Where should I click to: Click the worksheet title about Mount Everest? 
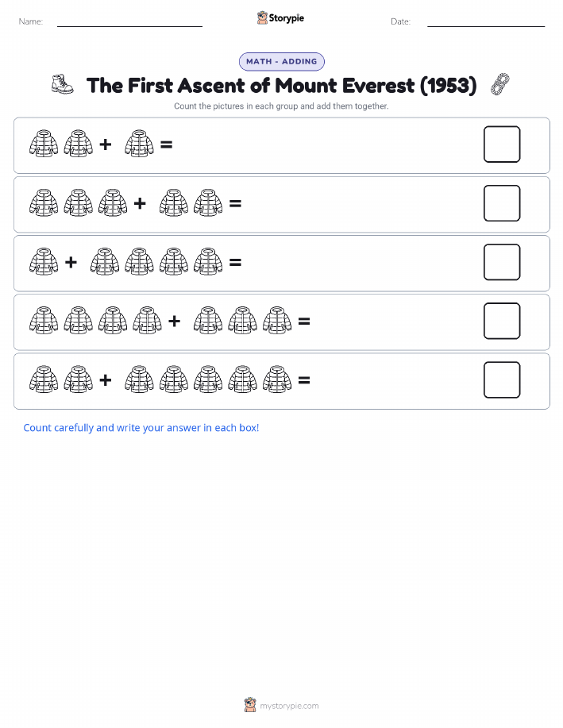coord(281,86)
